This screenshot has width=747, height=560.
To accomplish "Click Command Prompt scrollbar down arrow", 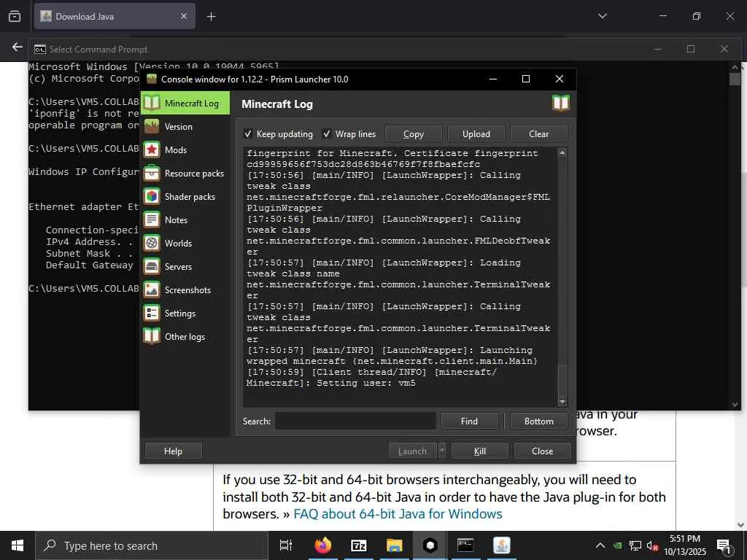I will tap(734, 405).
